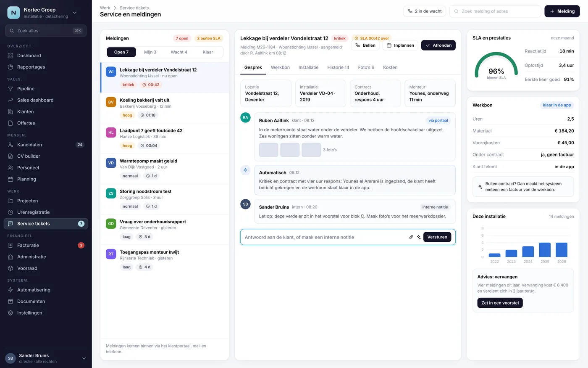The image size is (588, 368).
Task: Click the 2 in de wacht button
Action: coord(425,11)
